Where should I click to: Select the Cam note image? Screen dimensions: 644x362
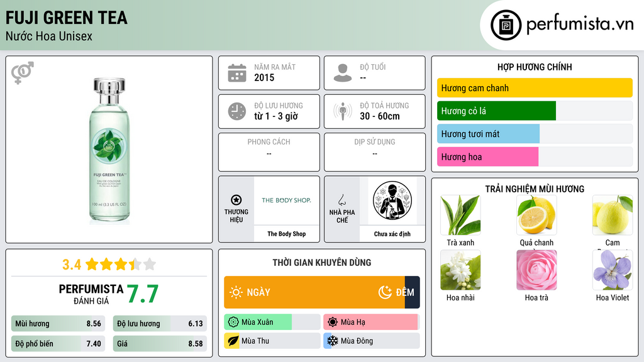click(613, 215)
